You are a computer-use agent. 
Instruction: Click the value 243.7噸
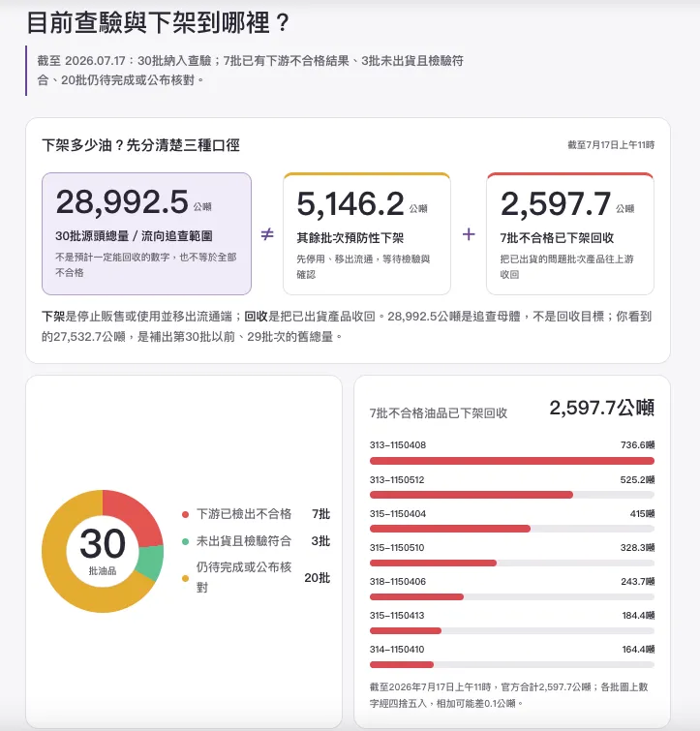click(x=637, y=581)
